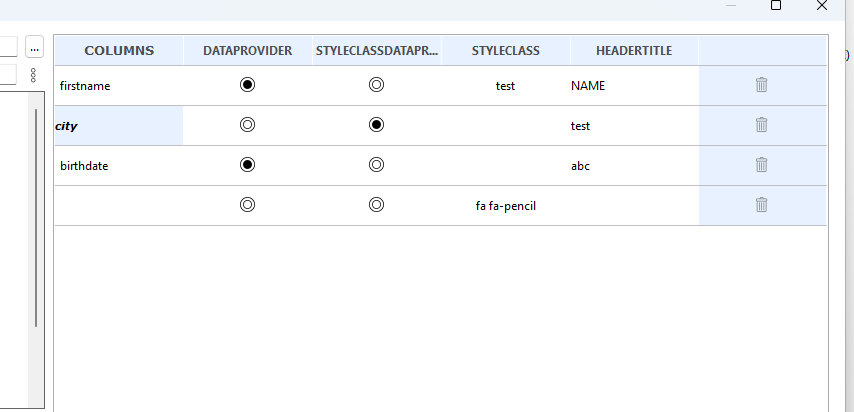Select styleclassdataprovider radio for firstname
The height and width of the screenshot is (412, 854).
pyautogui.click(x=376, y=84)
